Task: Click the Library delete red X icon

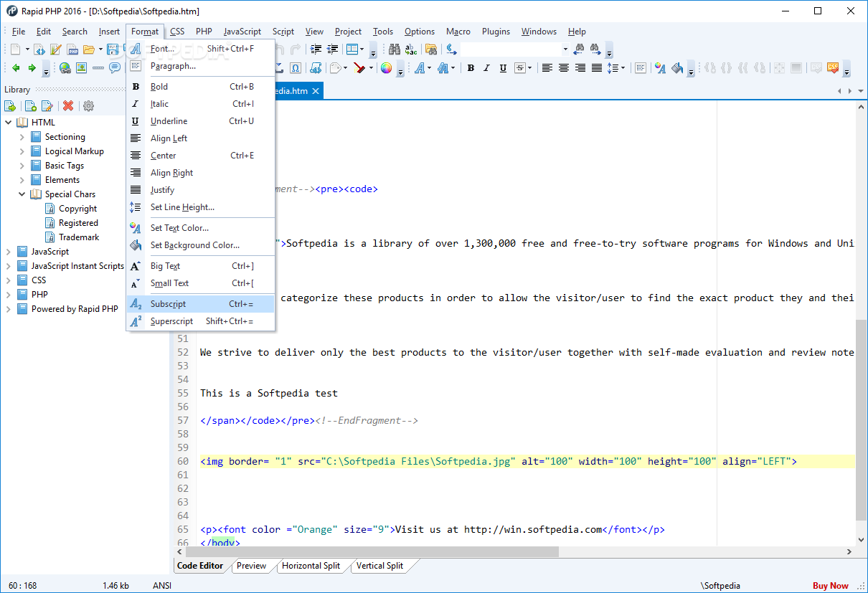Action: point(68,106)
